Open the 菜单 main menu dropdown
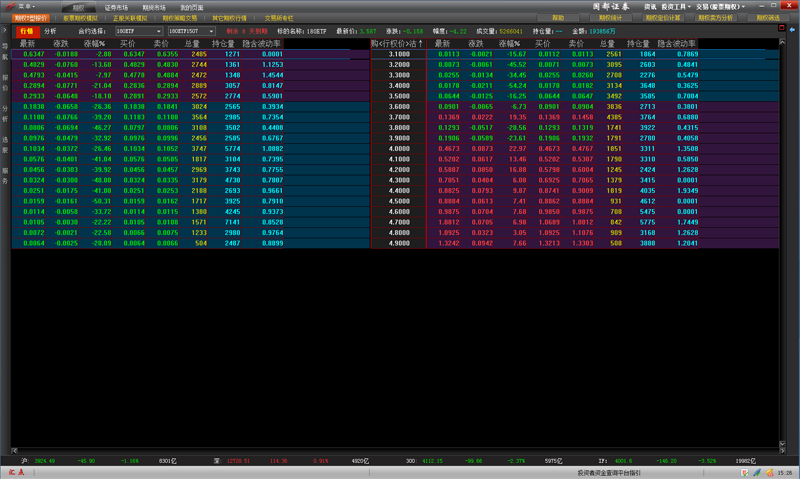Viewport: 800px width, 479px height. (26, 6)
